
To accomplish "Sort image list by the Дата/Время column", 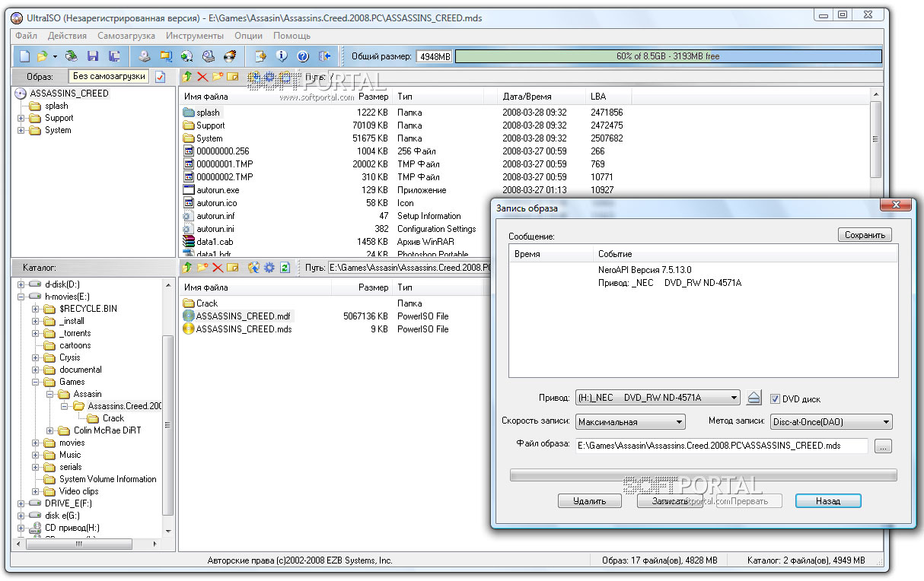I will point(541,97).
